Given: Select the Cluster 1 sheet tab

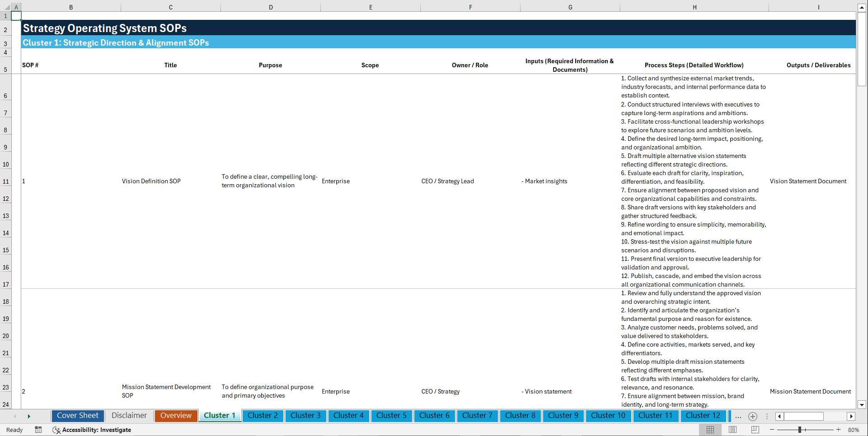Looking at the screenshot, I should pos(220,416).
